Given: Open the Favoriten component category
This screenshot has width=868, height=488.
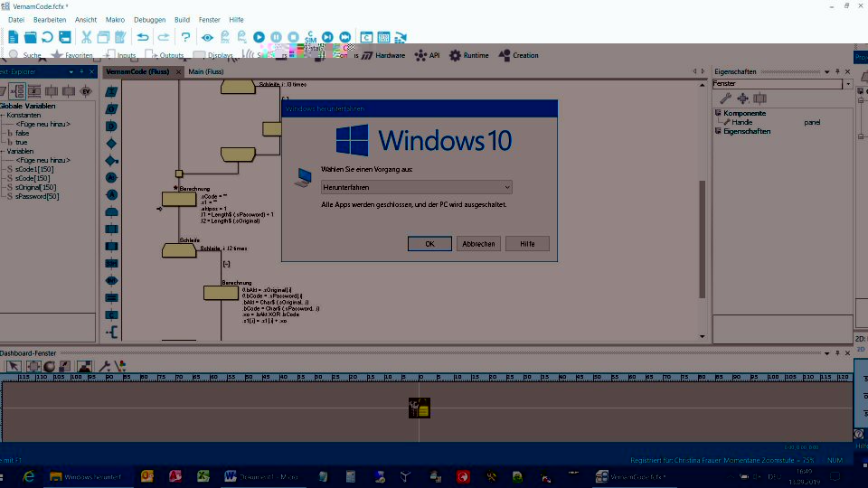Looking at the screenshot, I should [72, 55].
